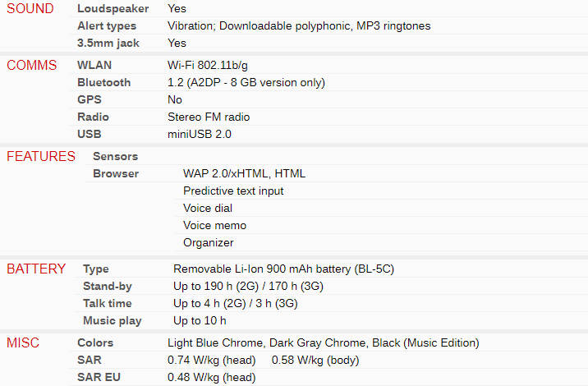Select the COMMS section heading
The width and height of the screenshot is (588, 386).
coord(32,65)
